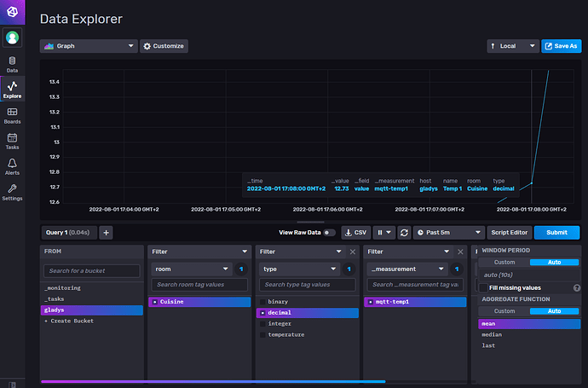This screenshot has width=588, height=388.
Task: Expand the Local timezone dropdown
Action: click(512, 46)
